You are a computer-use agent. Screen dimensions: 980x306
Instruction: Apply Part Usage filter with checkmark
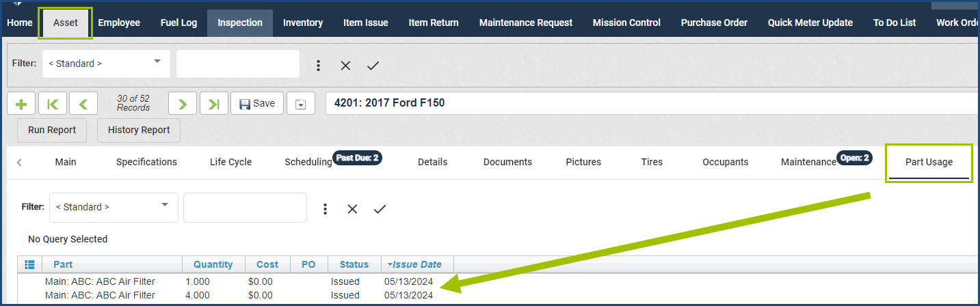[x=380, y=209]
